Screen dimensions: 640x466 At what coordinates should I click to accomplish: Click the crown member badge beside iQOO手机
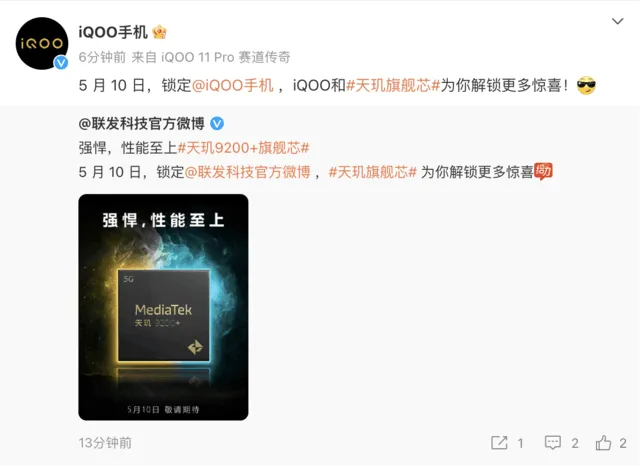coord(159,32)
